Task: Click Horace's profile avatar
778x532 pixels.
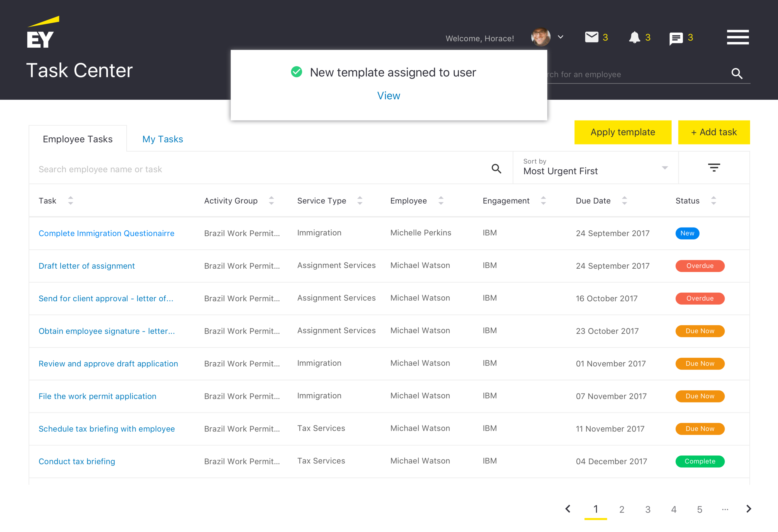Action: pos(540,37)
